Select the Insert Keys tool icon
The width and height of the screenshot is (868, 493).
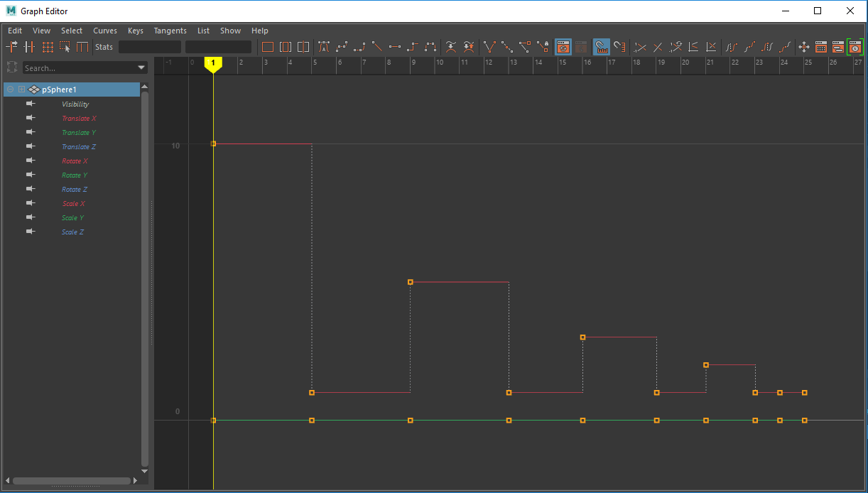pyautogui.click(x=29, y=48)
